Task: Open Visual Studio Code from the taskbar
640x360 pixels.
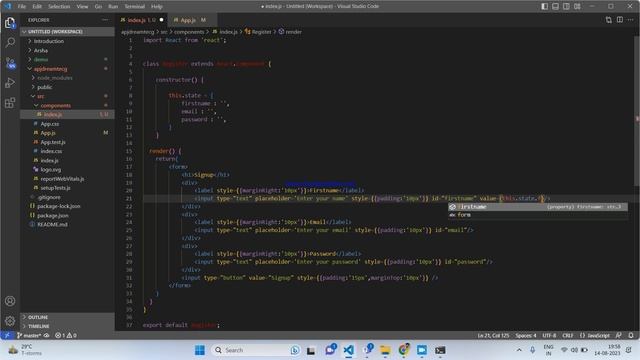Action: point(348,350)
